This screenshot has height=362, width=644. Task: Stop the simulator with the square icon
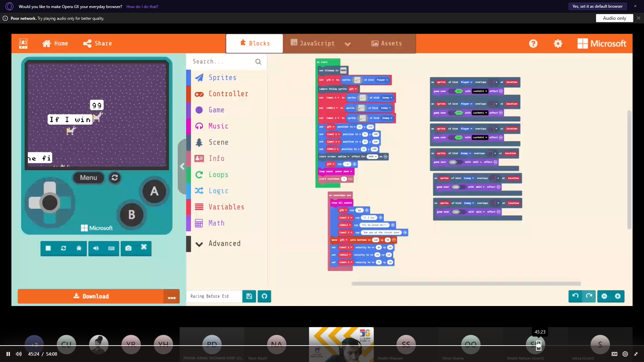click(48, 248)
